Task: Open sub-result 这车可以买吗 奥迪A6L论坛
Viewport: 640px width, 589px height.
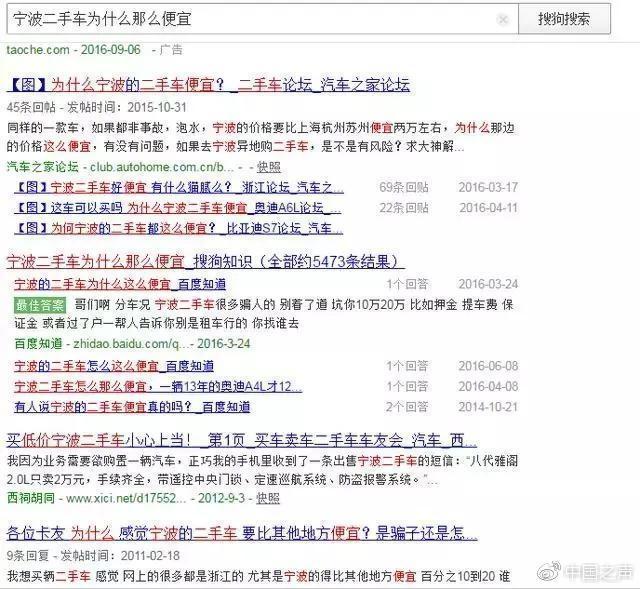Action: pos(178,208)
